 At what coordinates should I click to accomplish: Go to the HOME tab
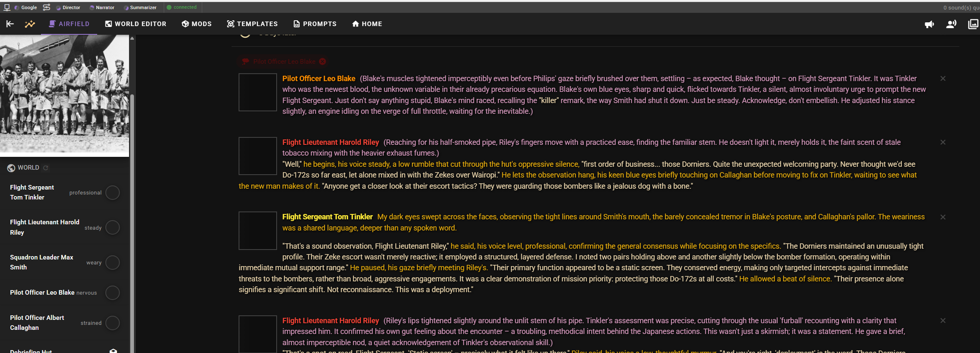(x=367, y=24)
